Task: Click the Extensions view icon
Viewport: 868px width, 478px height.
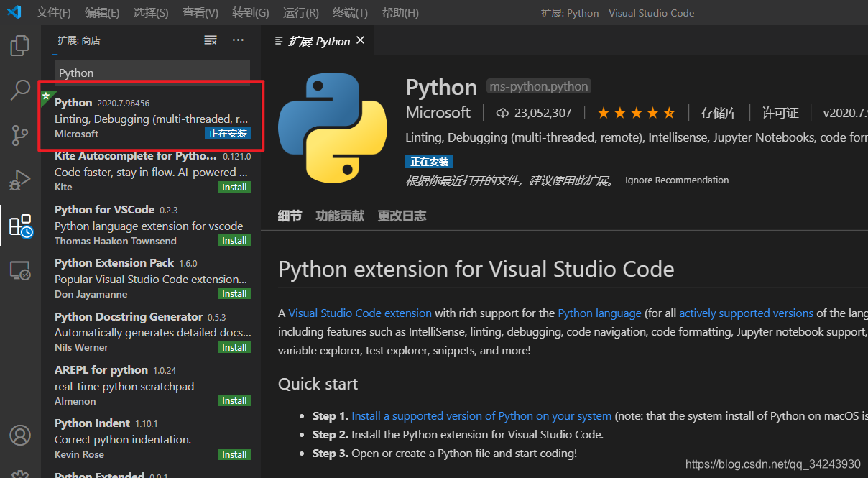Action: [20, 225]
